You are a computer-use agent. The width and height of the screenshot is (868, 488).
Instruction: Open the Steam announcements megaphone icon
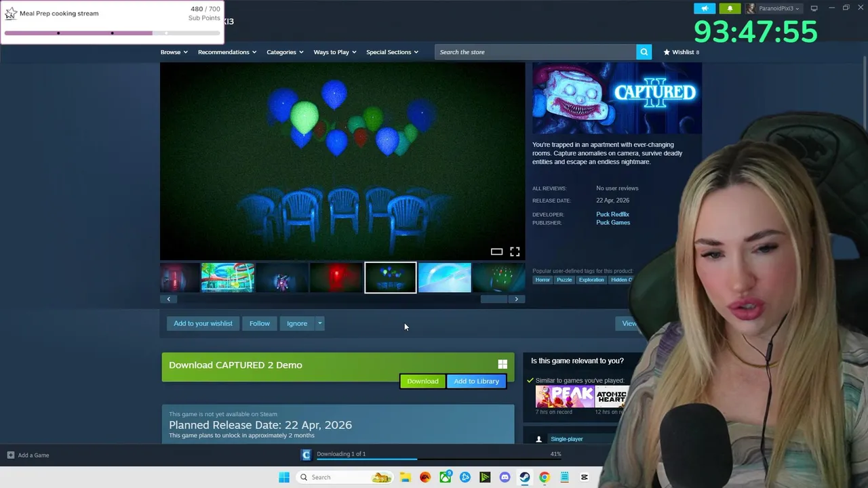coord(705,8)
